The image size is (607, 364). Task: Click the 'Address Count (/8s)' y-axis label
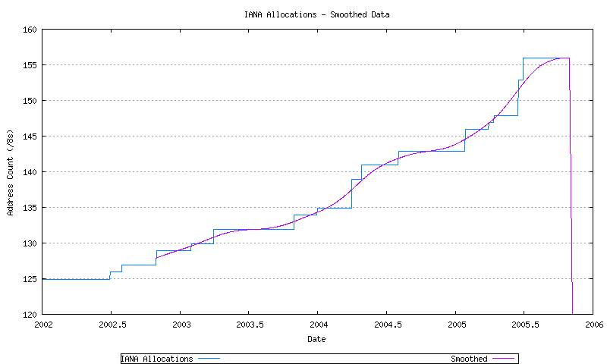[x=11, y=172]
